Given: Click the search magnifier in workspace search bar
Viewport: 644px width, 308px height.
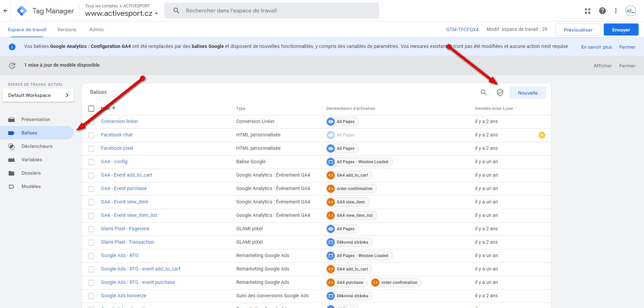Looking at the screenshot, I should point(176,11).
